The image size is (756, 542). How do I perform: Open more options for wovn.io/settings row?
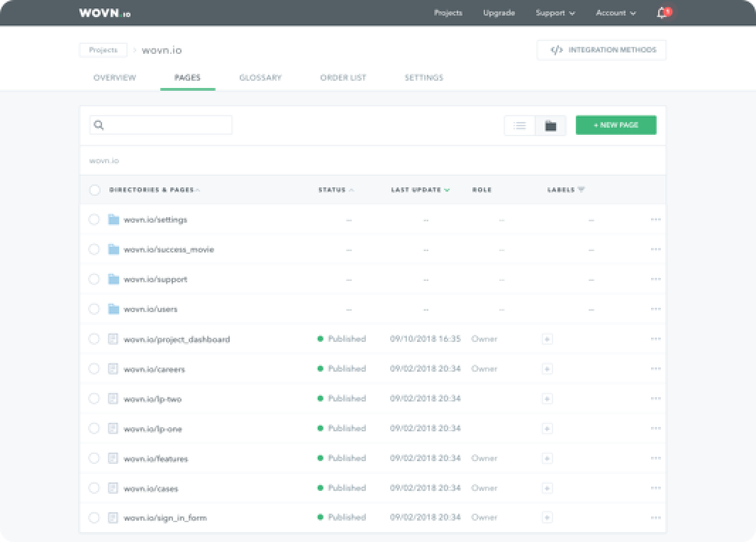pyautogui.click(x=655, y=220)
